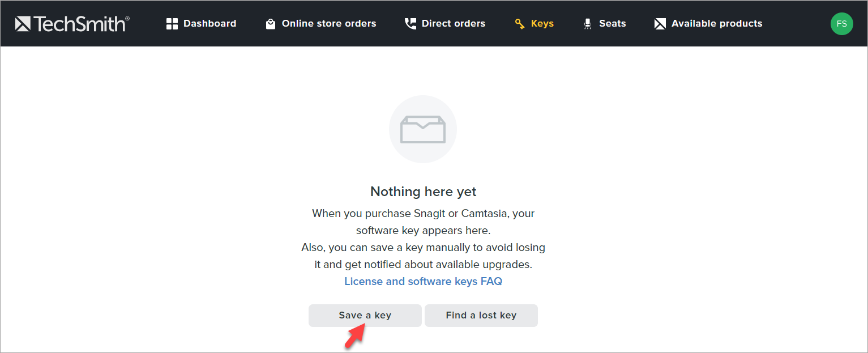Screen dimensions: 868x353
Task: Open the FS profile avatar
Action: pyautogui.click(x=841, y=23)
